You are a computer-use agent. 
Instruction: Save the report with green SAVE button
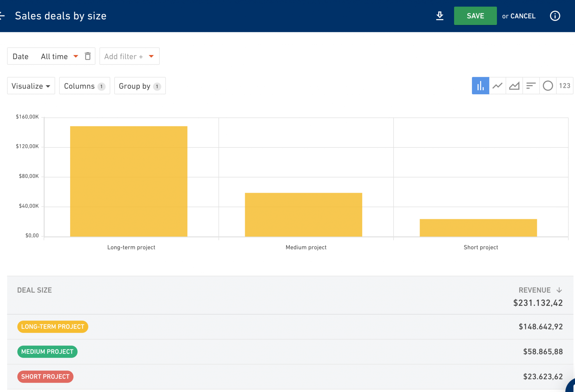[x=475, y=16]
